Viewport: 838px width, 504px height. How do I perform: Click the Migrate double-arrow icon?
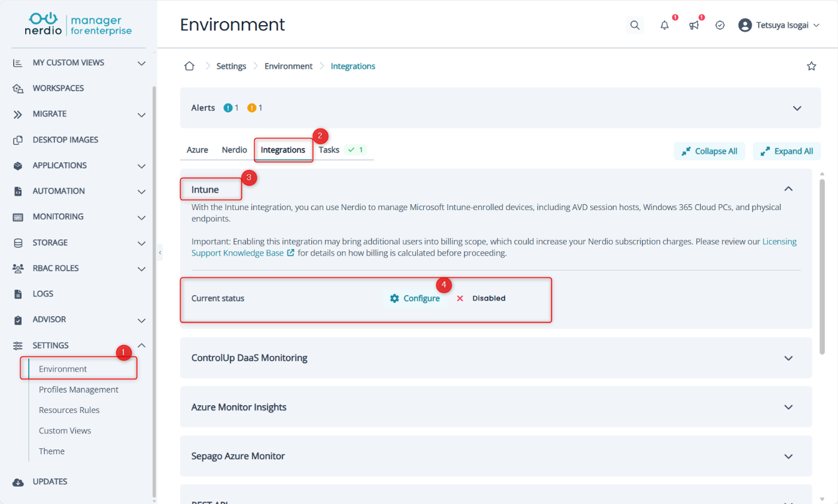pyautogui.click(x=18, y=114)
